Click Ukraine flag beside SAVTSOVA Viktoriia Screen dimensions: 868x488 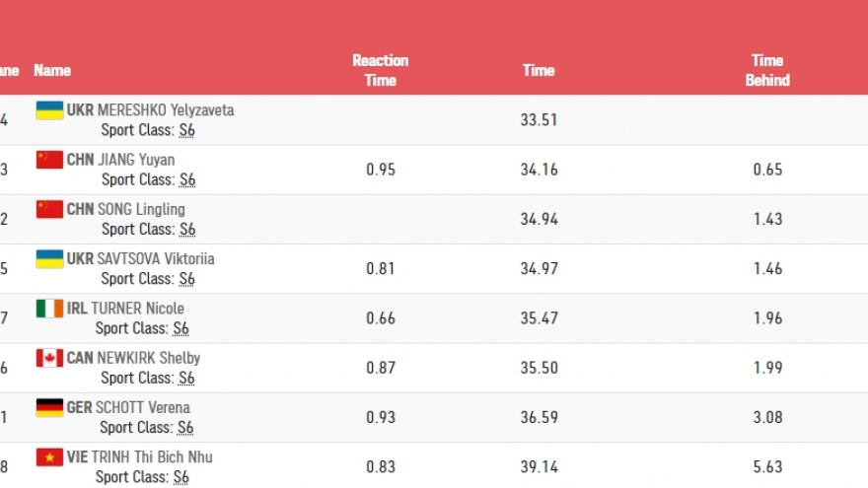pyautogui.click(x=49, y=258)
